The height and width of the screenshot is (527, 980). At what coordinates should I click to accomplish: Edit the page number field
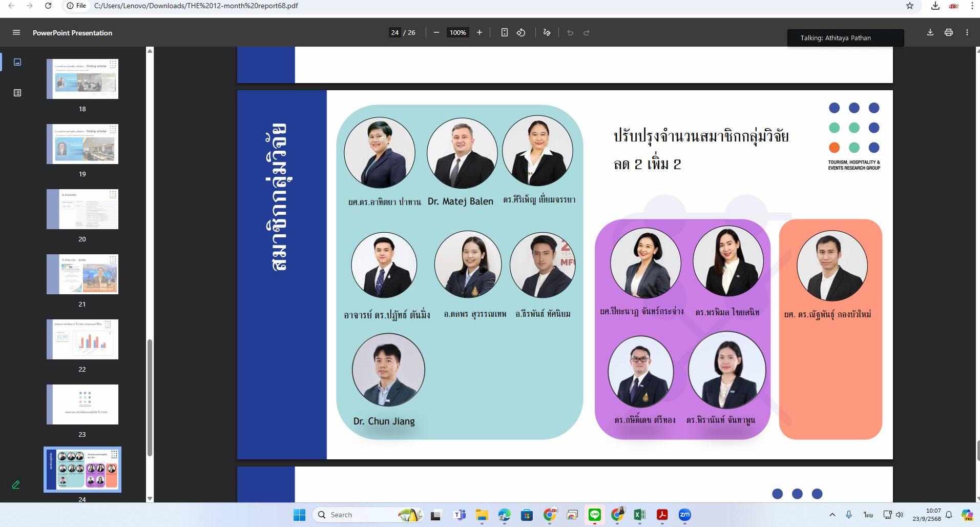[x=394, y=32]
